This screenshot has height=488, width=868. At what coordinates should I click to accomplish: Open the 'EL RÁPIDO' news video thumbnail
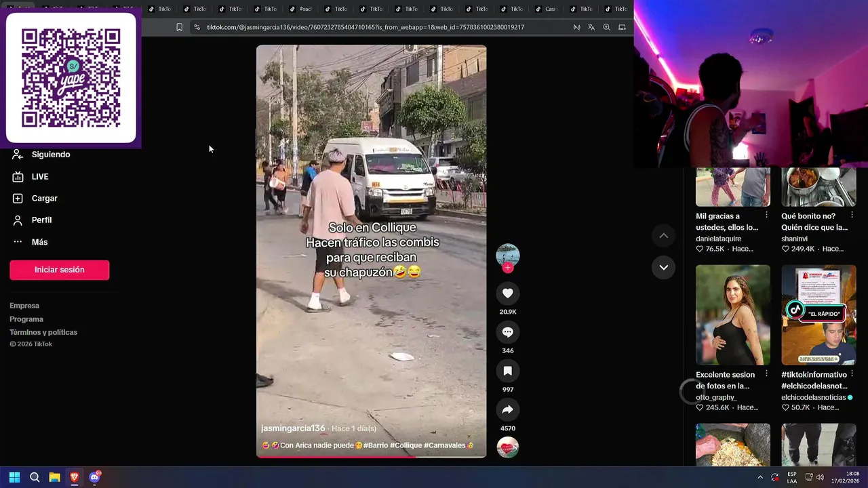click(x=818, y=315)
